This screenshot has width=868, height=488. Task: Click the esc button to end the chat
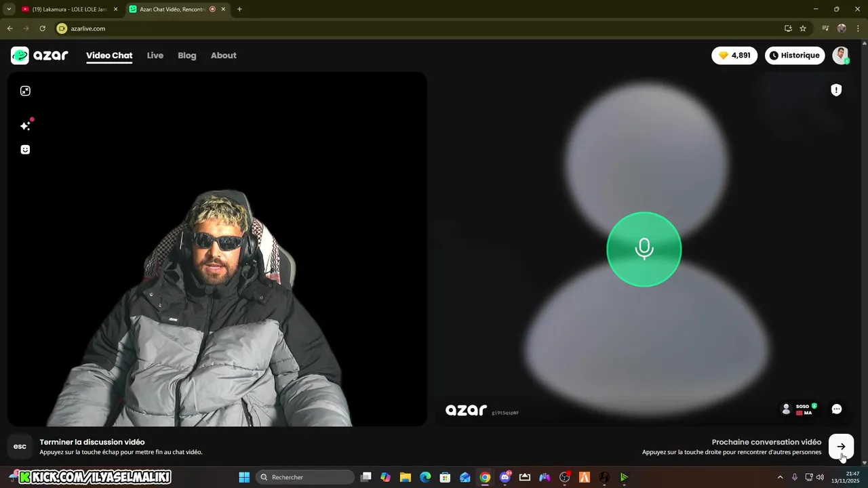point(20,447)
